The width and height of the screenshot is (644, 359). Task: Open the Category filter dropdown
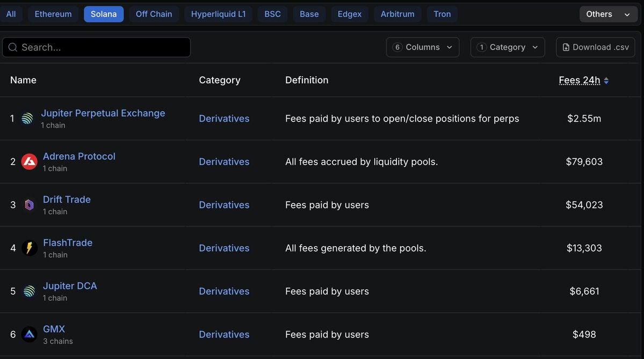coord(508,47)
